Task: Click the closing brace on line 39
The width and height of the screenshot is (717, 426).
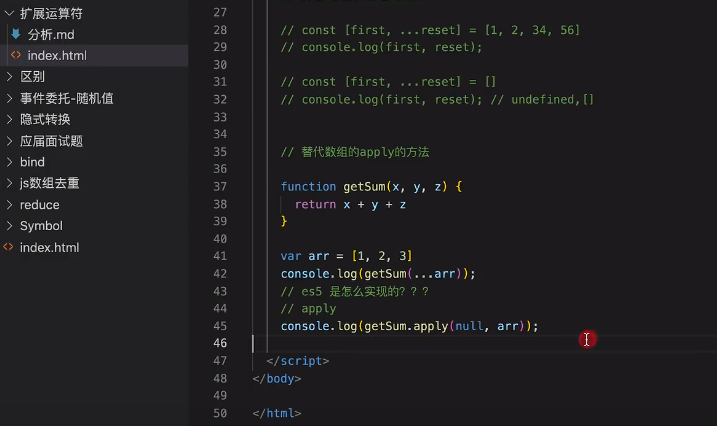Action: [x=284, y=222]
